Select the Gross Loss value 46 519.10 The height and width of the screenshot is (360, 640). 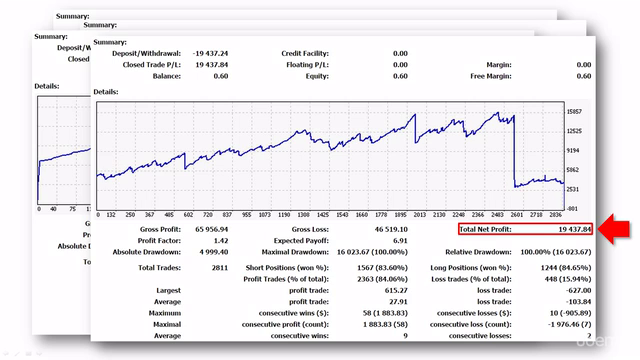391,229
